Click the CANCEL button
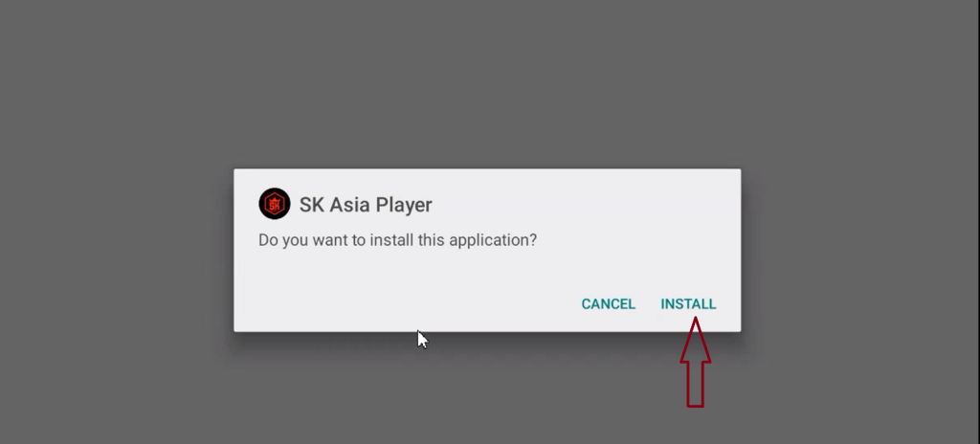The width and height of the screenshot is (980, 444). tap(608, 304)
